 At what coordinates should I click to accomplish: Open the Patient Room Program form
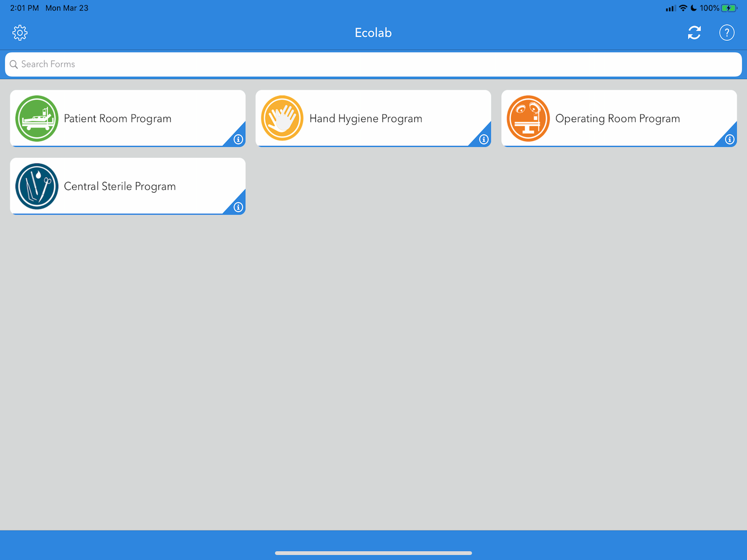[128, 118]
